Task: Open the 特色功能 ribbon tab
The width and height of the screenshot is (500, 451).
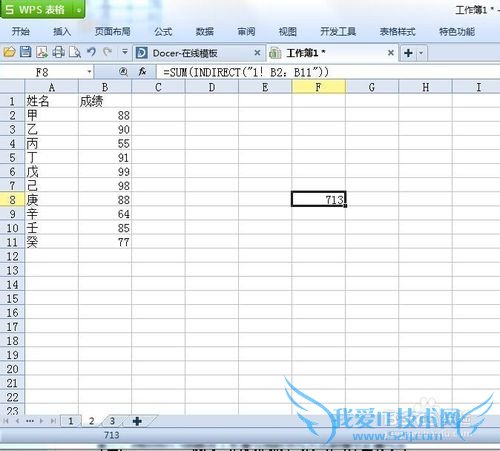Action: [x=457, y=32]
